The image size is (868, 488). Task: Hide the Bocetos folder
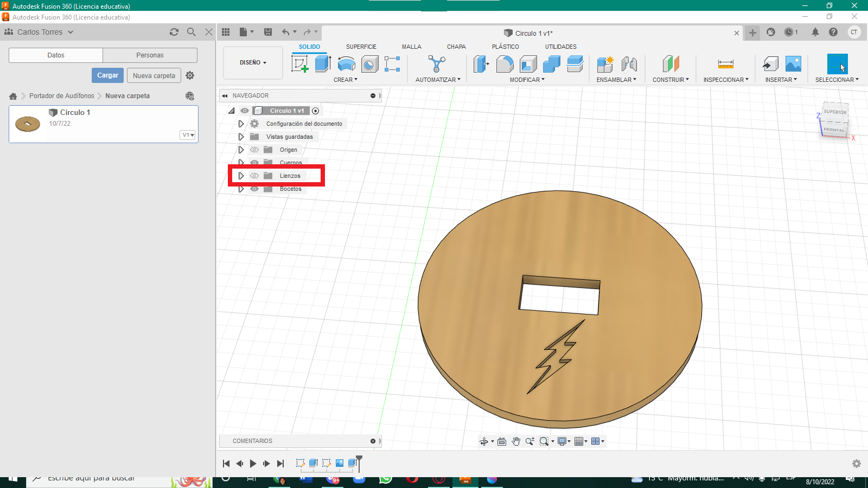pyautogui.click(x=254, y=189)
